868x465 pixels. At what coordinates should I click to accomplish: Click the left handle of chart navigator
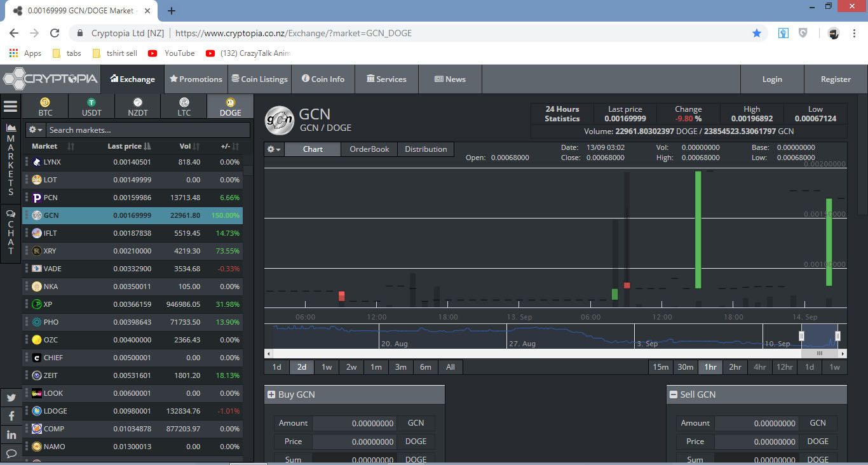point(801,335)
